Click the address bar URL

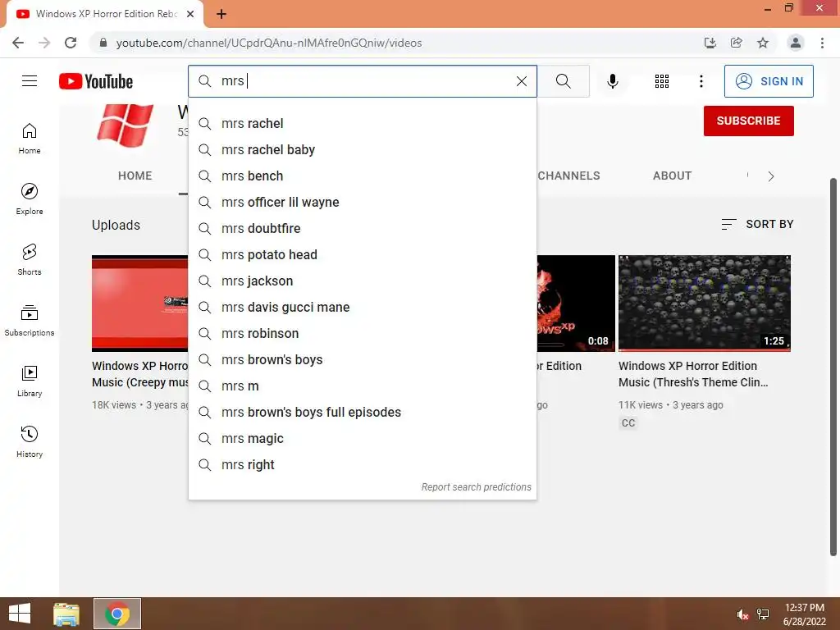[269, 43]
